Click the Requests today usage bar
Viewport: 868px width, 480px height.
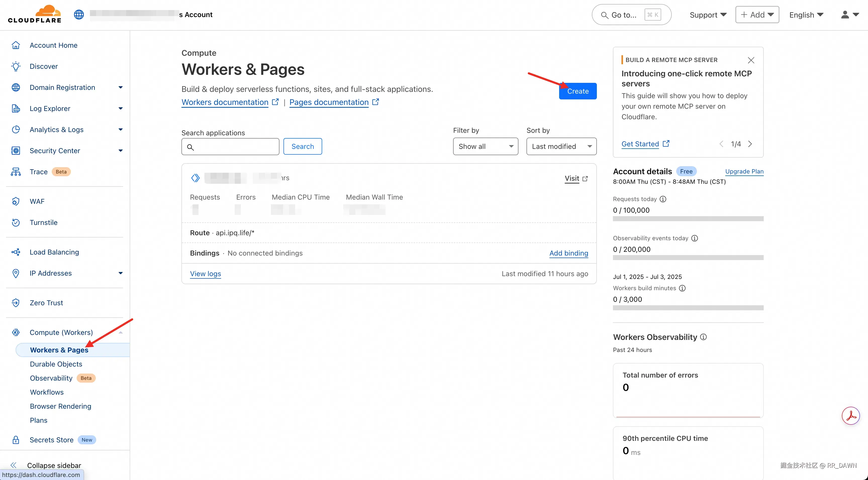pyautogui.click(x=688, y=219)
